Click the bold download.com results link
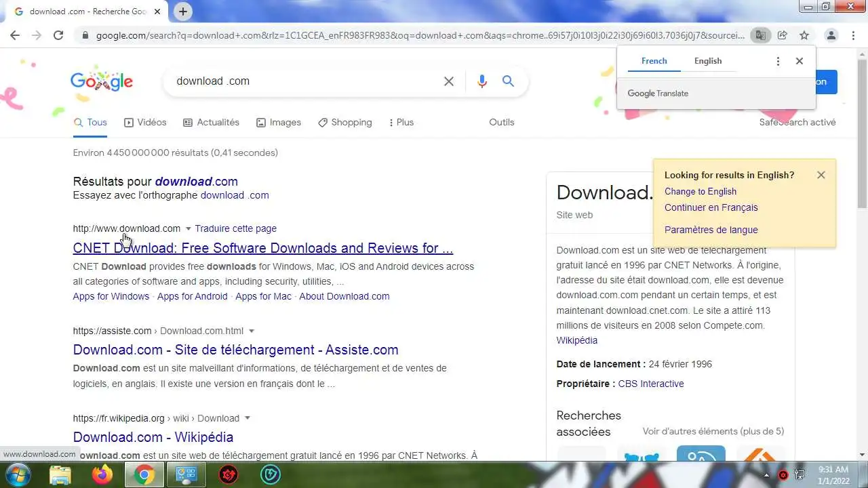 pyautogui.click(x=197, y=182)
